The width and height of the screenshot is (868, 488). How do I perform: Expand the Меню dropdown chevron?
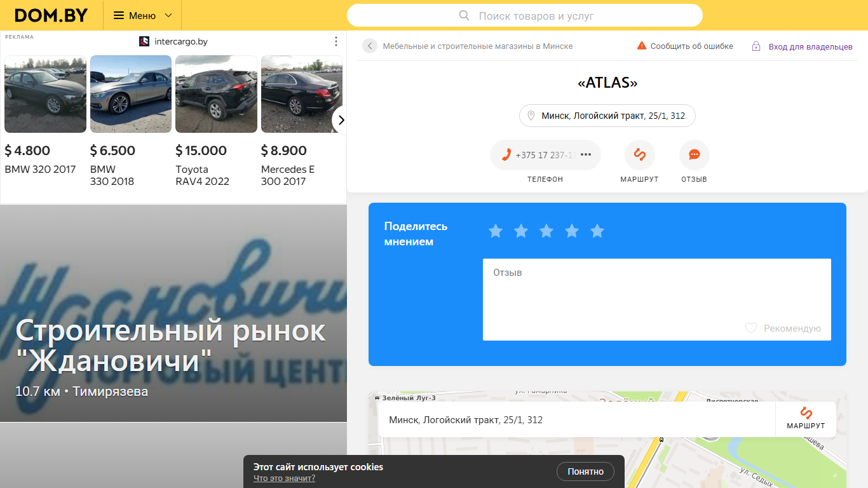[168, 15]
